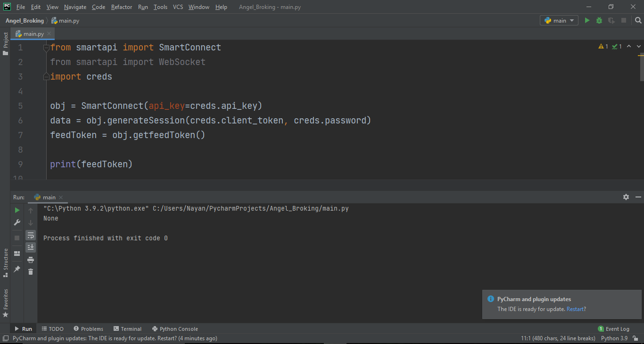Click Angel_Broking breadcrumb
This screenshot has width=644, height=344.
(x=25, y=20)
